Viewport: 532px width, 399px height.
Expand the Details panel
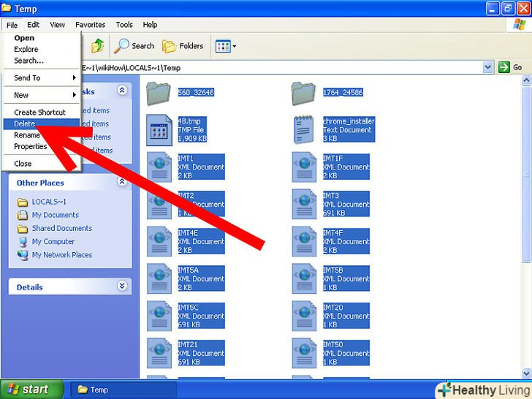(122, 286)
